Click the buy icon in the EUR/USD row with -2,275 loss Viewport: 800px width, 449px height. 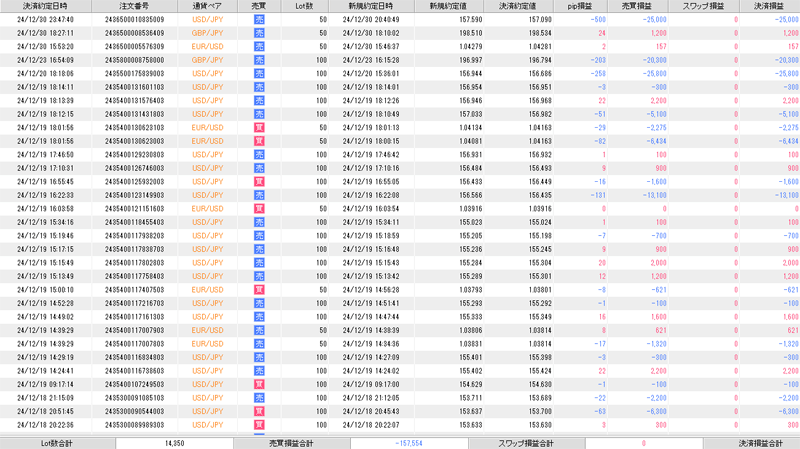(x=259, y=128)
